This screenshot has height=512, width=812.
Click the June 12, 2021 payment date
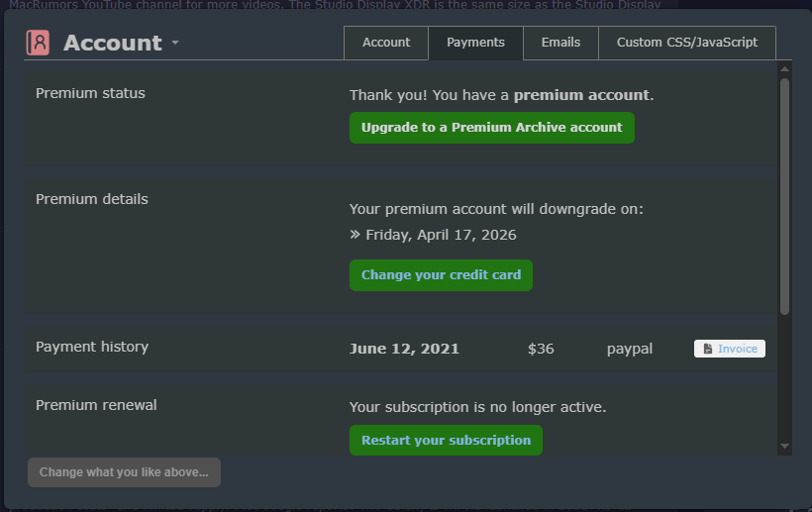pyautogui.click(x=404, y=349)
